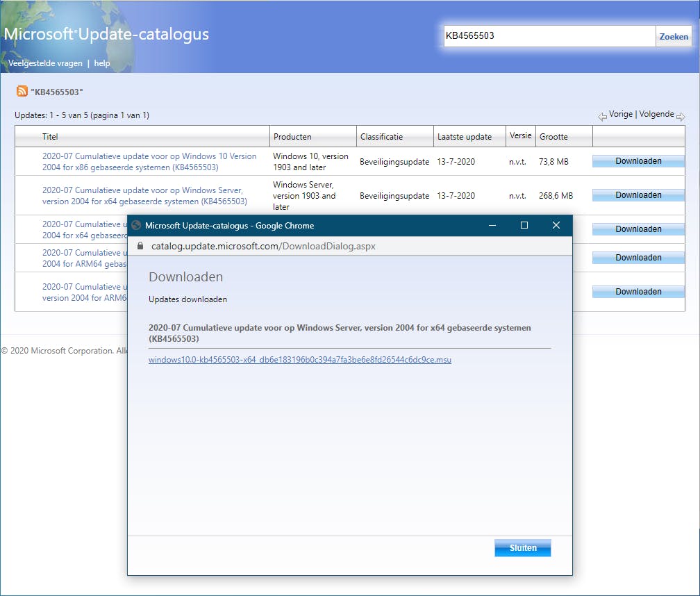Maximize the Microsoft Update-catalogus popup window
Image resolution: width=700 pixels, height=596 pixels.
pyautogui.click(x=524, y=226)
